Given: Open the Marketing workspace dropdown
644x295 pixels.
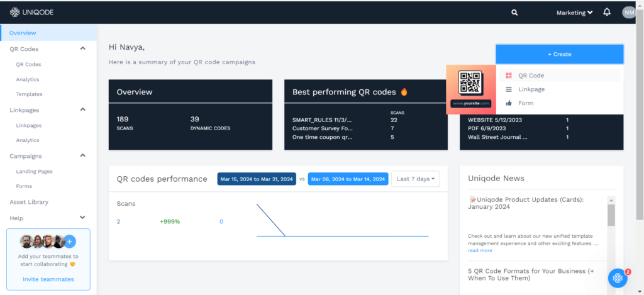Looking at the screenshot, I should point(574,13).
